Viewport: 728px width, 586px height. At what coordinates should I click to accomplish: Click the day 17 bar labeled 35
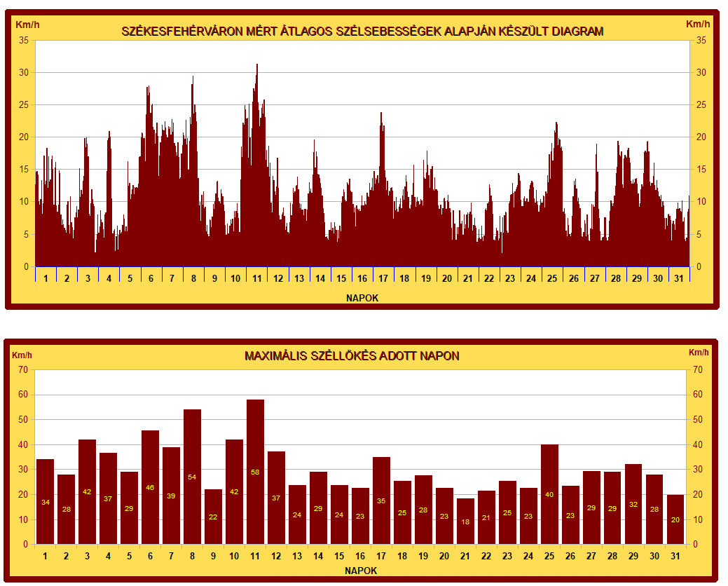pos(381,500)
